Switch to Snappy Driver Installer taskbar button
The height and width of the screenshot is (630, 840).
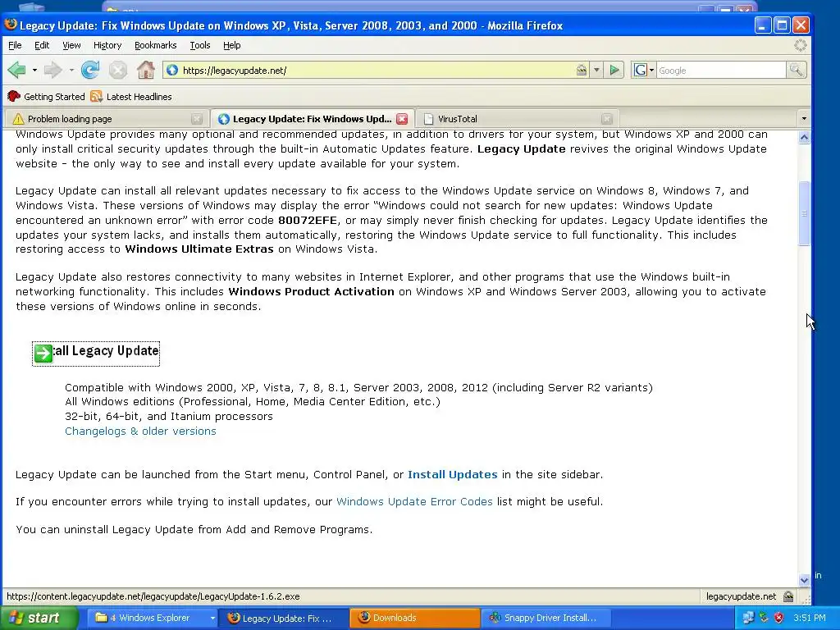pyautogui.click(x=546, y=618)
